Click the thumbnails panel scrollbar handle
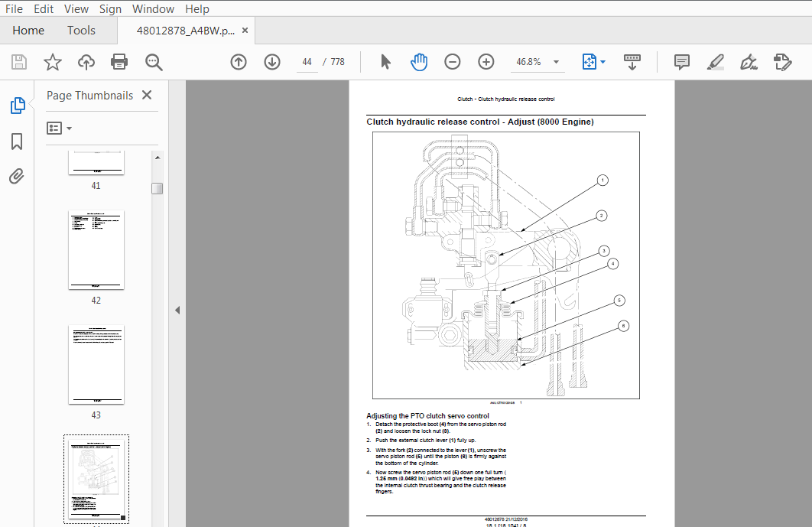 tap(158, 189)
